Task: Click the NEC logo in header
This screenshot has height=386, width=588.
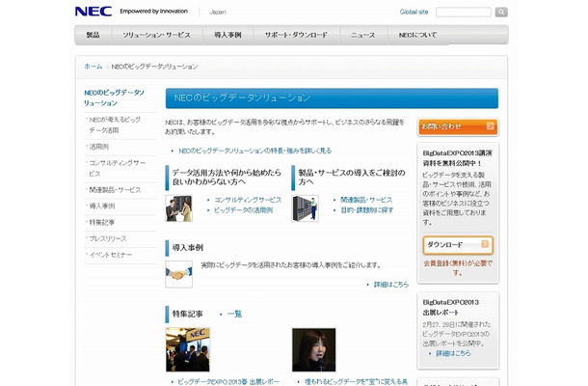Action: click(94, 12)
